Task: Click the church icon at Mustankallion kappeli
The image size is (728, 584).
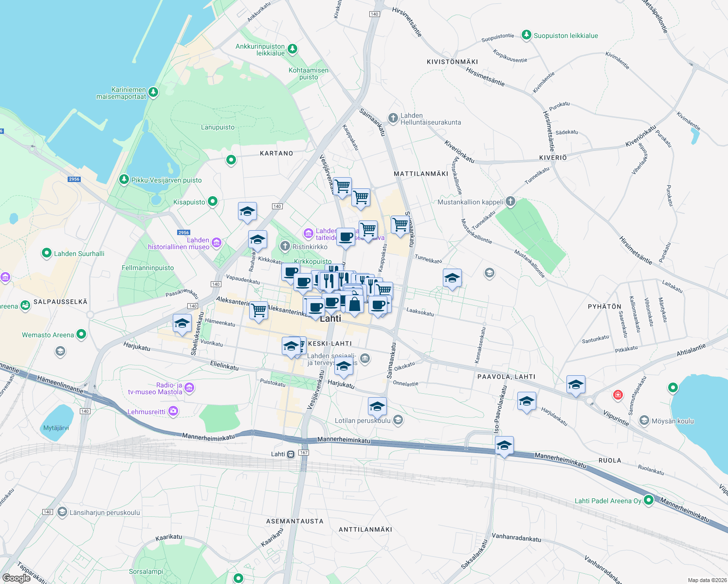Action: coord(510,201)
